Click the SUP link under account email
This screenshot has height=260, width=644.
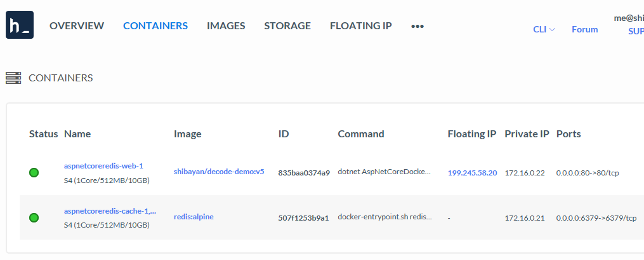(636, 32)
